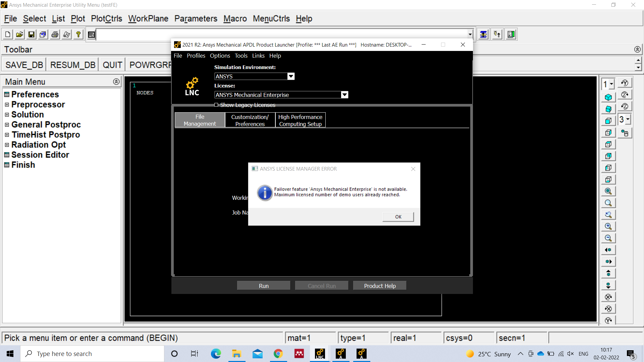Click the Fit View magnifier icon

[x=608, y=191]
